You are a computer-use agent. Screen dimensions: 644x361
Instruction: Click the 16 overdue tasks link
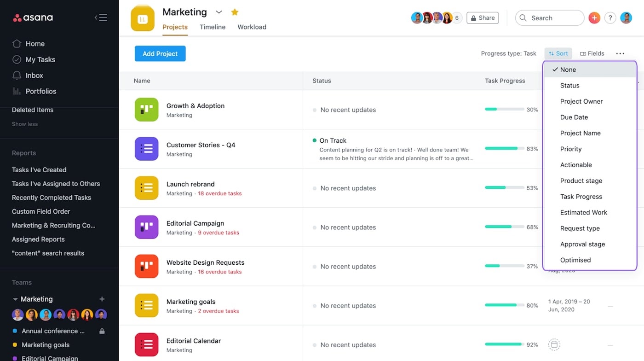[x=220, y=272]
